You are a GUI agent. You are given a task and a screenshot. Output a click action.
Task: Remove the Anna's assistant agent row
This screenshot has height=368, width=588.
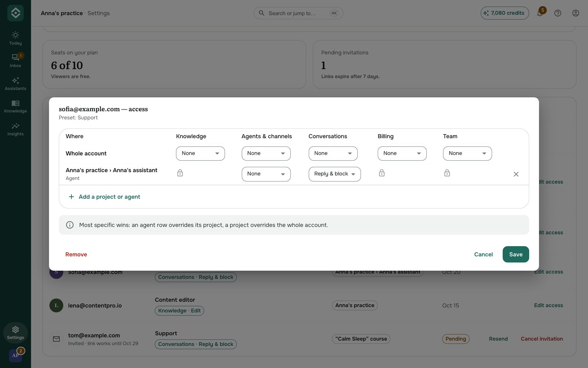tap(516, 174)
